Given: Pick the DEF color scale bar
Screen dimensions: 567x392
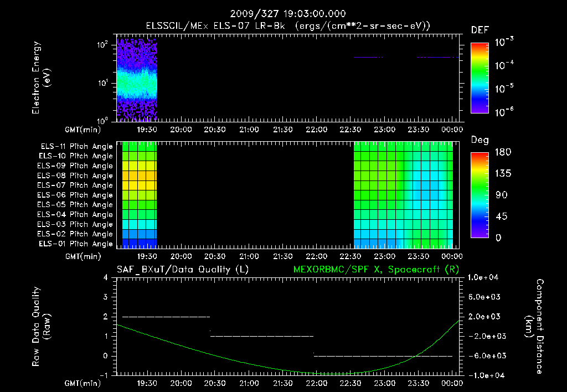Looking at the screenshot, I should (x=480, y=78).
